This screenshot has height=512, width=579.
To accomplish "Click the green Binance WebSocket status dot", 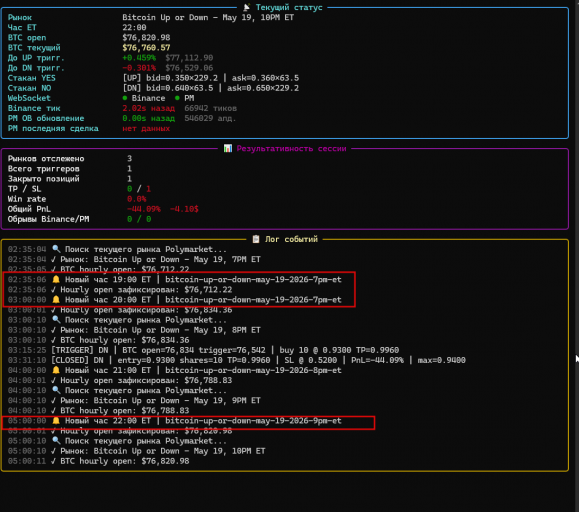I will pos(125,98).
